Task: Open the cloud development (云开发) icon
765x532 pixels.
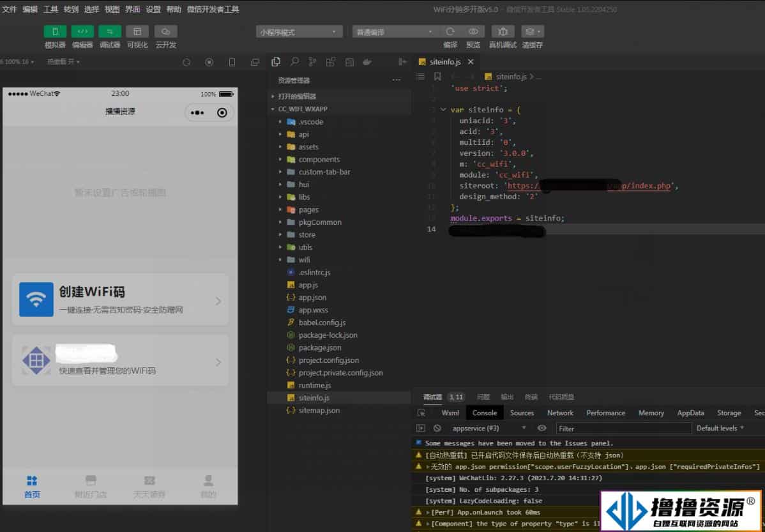Action: click(x=166, y=32)
